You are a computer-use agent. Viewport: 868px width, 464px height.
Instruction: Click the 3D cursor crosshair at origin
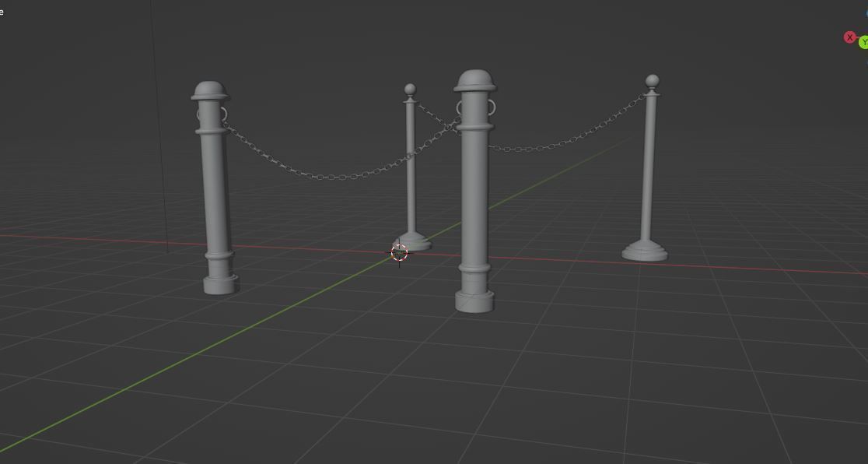399,253
